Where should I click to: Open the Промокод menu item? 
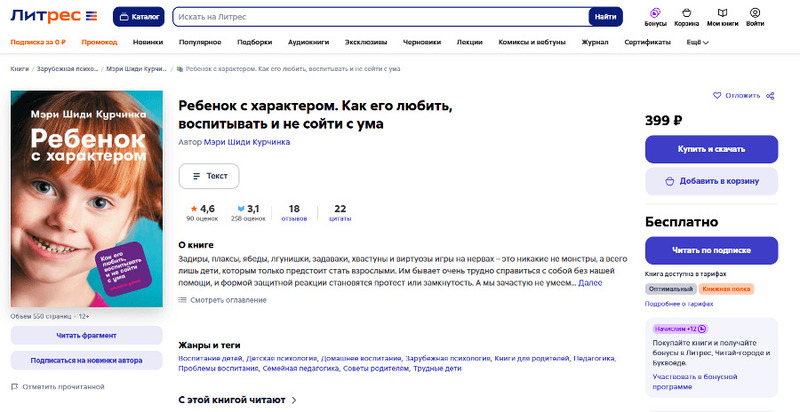pyautogui.click(x=99, y=42)
